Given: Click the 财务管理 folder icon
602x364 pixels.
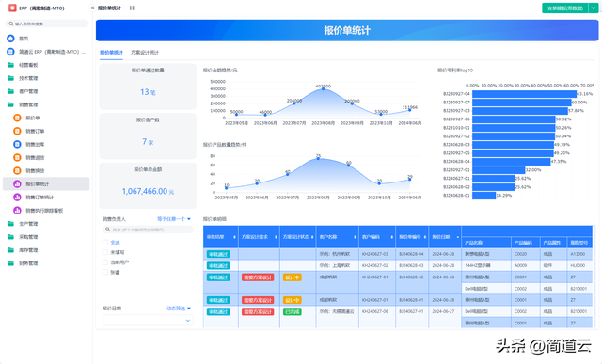Looking at the screenshot, I should [x=10, y=263].
